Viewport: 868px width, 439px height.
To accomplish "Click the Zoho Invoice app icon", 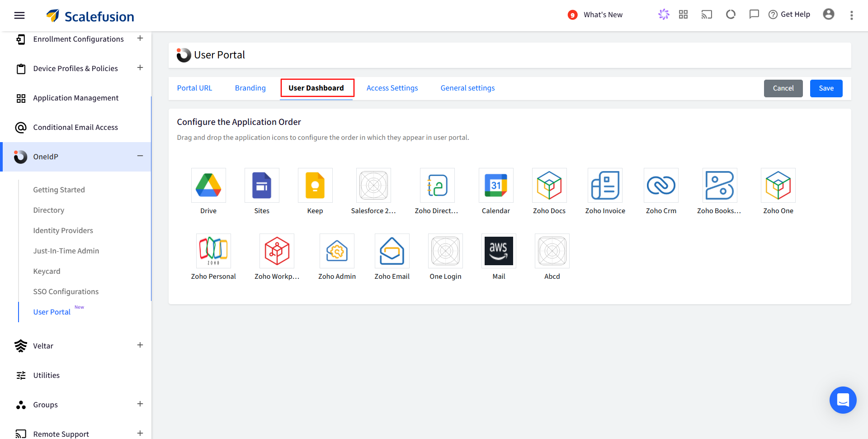I will coord(605,185).
